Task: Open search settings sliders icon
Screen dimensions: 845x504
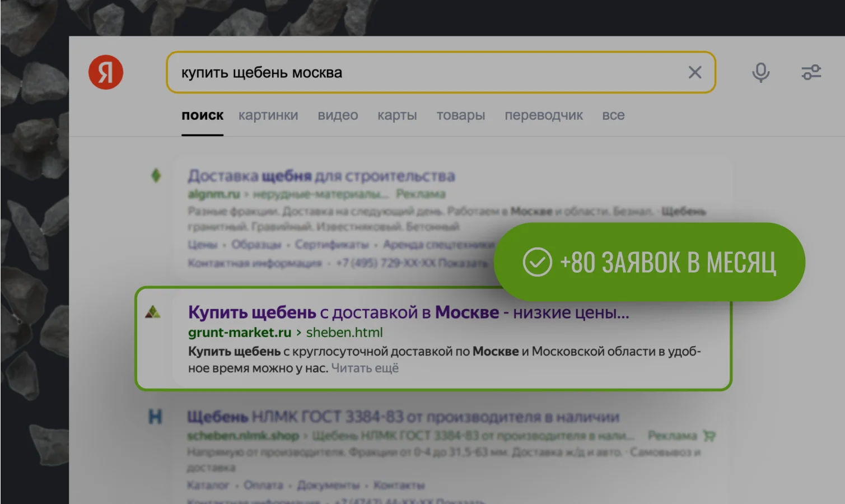Action: (811, 72)
